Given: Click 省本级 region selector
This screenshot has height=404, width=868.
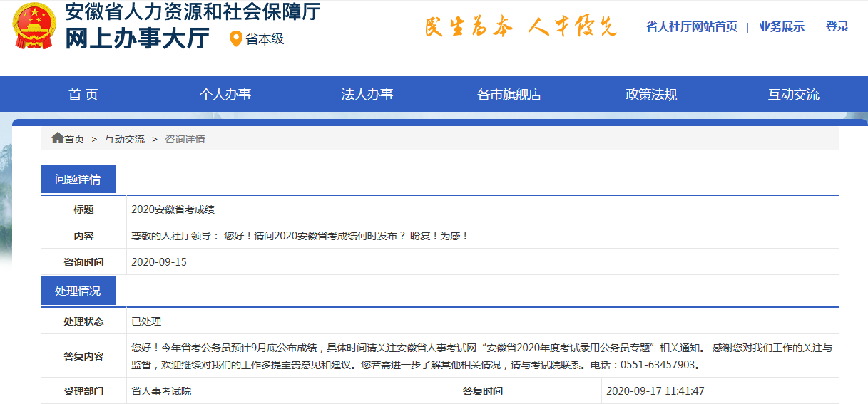Looking at the screenshot, I should tap(265, 39).
